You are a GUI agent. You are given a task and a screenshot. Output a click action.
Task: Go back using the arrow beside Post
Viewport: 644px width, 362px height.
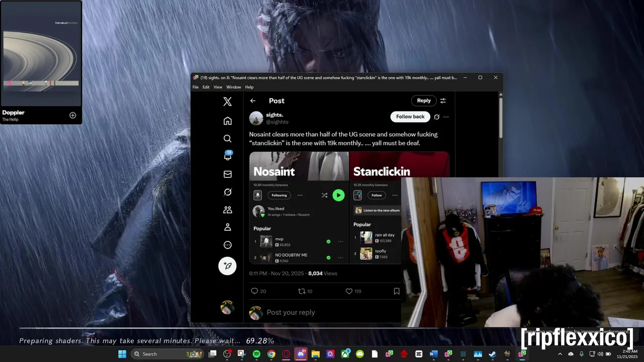253,101
